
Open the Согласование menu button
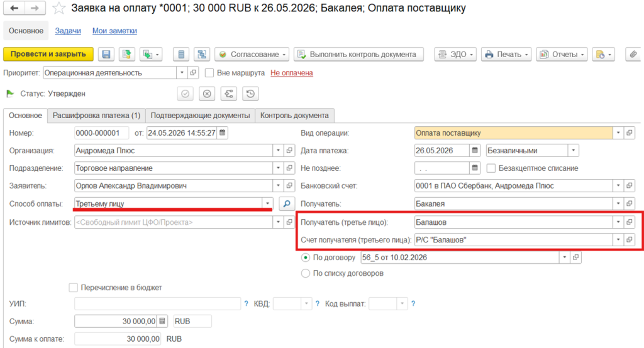(x=252, y=54)
